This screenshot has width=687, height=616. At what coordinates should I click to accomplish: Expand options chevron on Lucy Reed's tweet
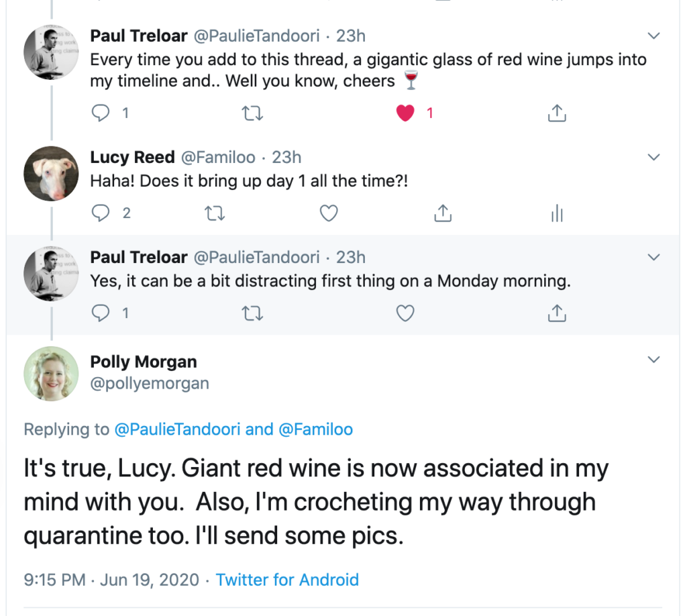coord(653,157)
